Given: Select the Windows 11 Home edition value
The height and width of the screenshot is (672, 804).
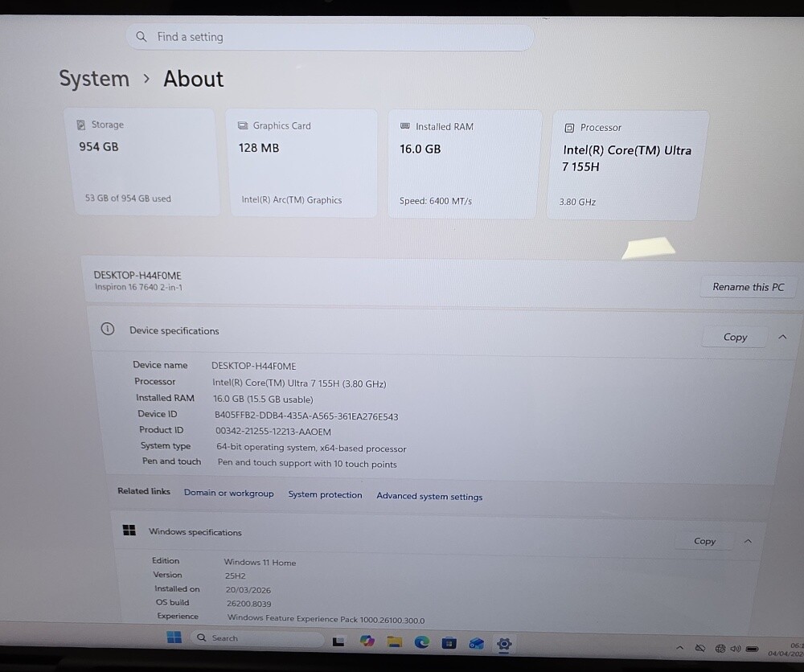Looking at the screenshot, I should (x=260, y=563).
